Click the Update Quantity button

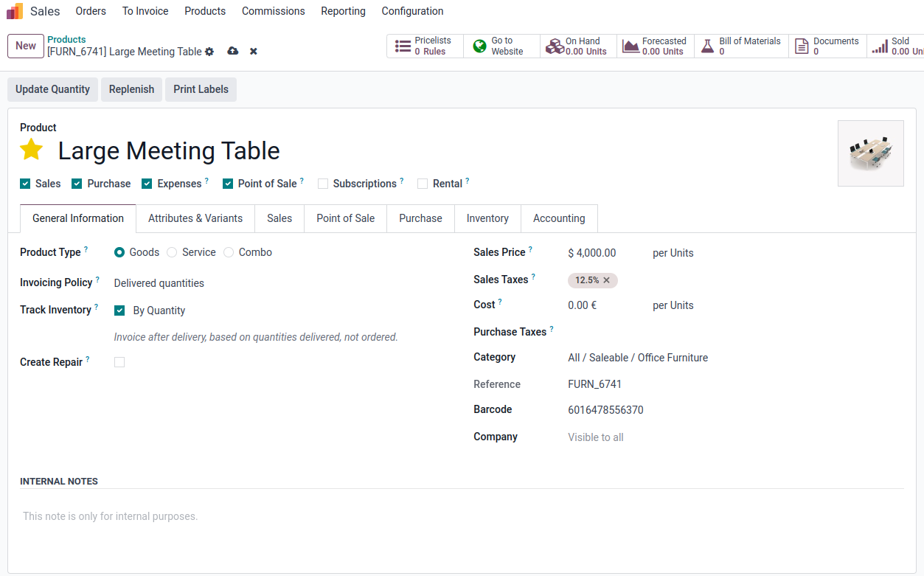coord(52,89)
